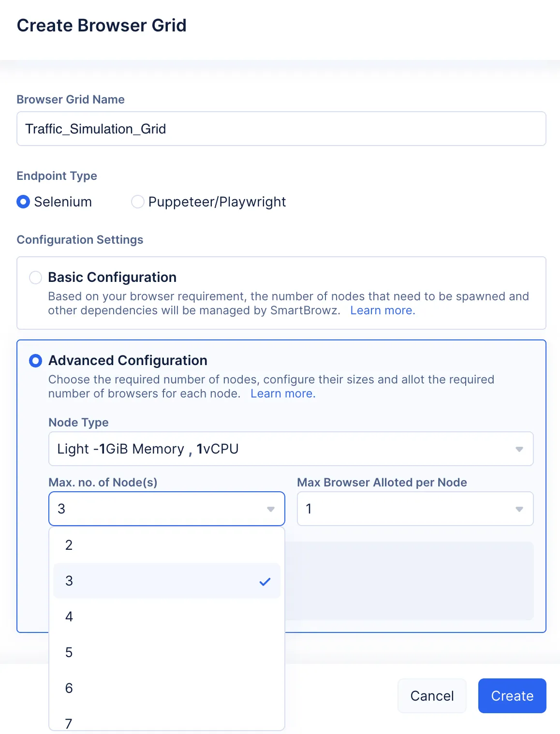Click the blue checkmark beside option 3
The height and width of the screenshot is (734, 560).
265,581
